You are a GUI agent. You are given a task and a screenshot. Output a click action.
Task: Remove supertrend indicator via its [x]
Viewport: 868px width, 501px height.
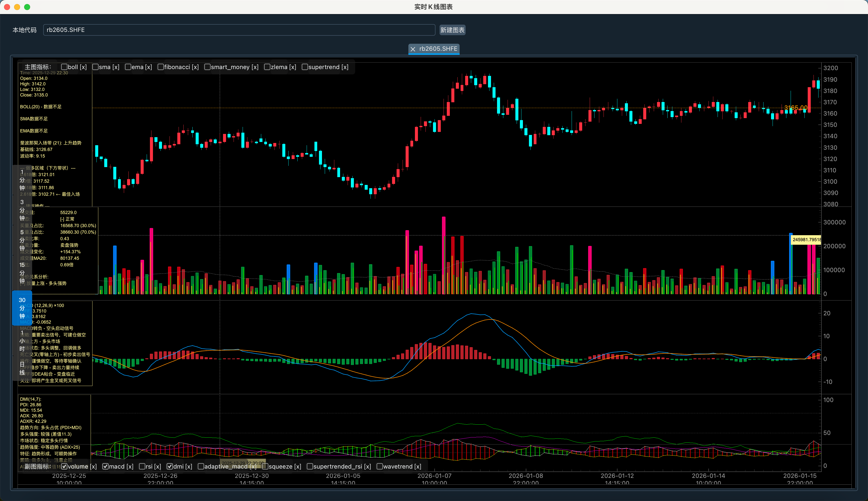click(x=345, y=67)
